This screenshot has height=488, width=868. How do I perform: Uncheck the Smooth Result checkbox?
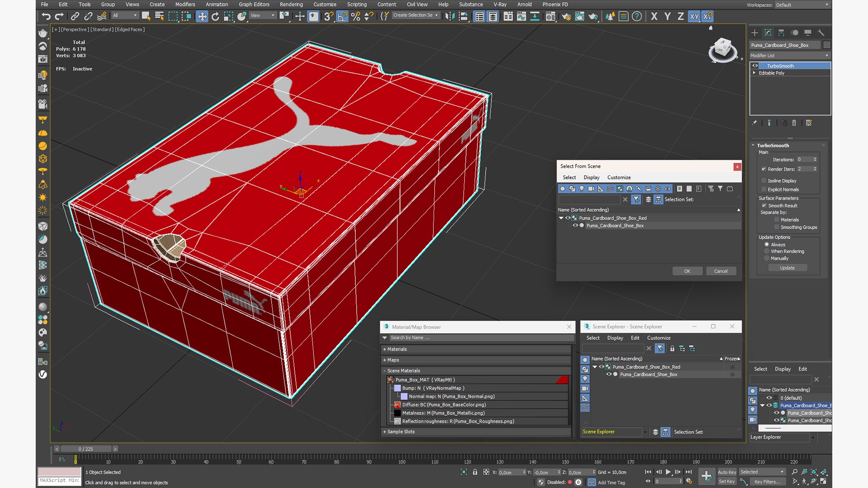click(764, 206)
